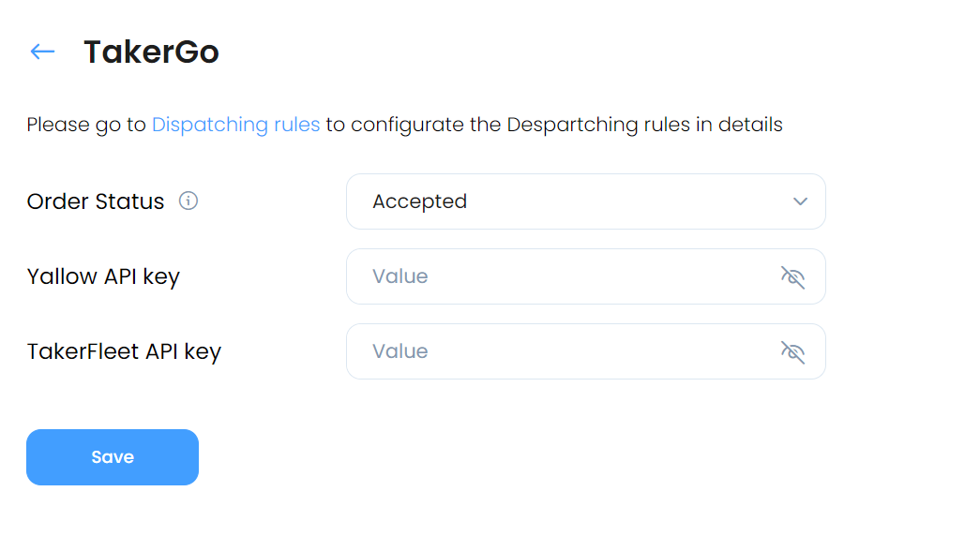Toggle visibility of the TakerFleet API key
Viewport: 980px width, 536px height.
pyautogui.click(x=792, y=351)
